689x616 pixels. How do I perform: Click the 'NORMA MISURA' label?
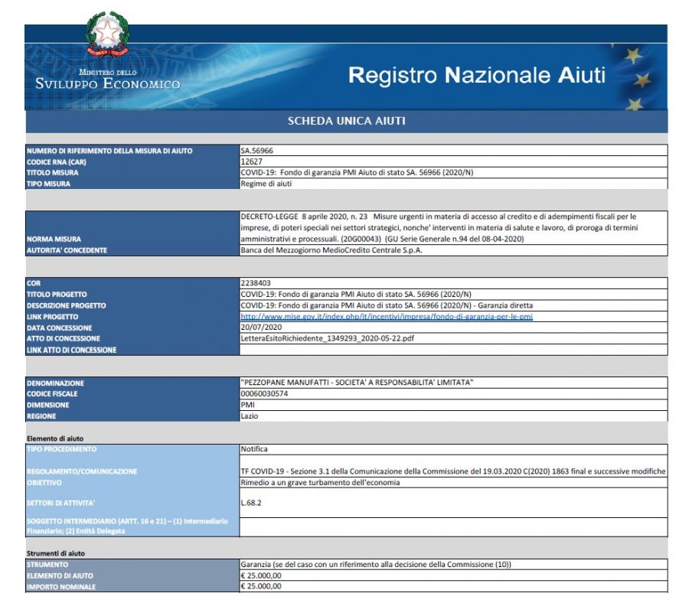click(54, 239)
